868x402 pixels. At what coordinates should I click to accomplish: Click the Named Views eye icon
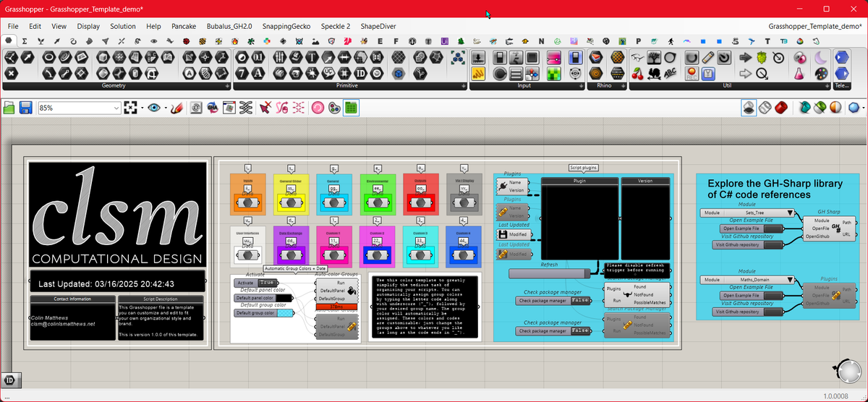click(x=153, y=108)
